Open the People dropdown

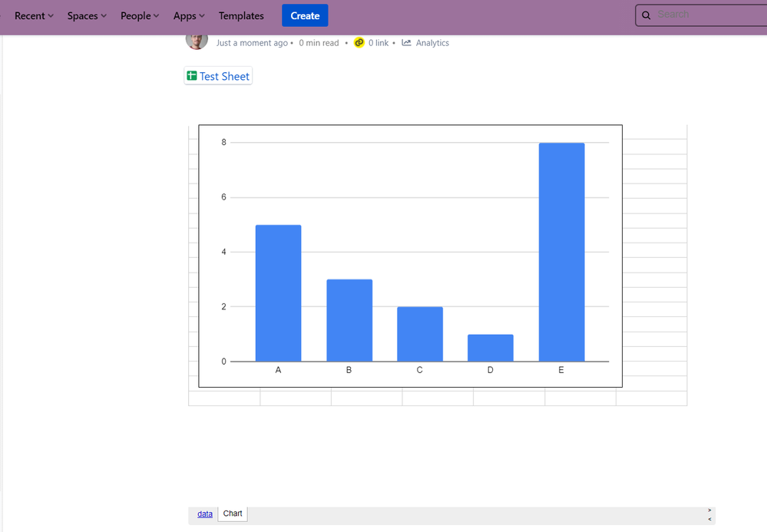pos(139,15)
